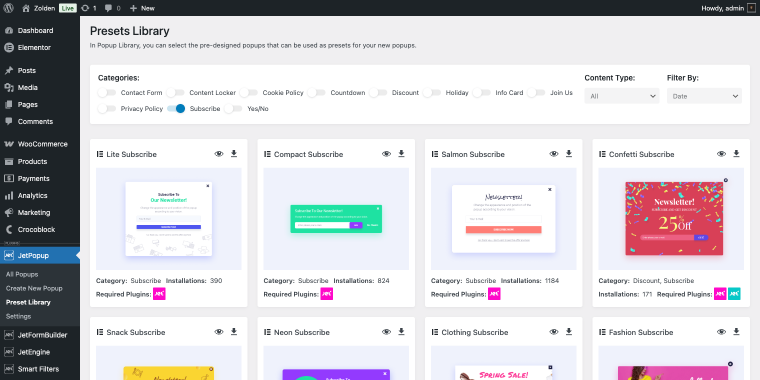This screenshot has width=760, height=380.
Task: Enable the Countdown category filter
Action: [x=316, y=93]
